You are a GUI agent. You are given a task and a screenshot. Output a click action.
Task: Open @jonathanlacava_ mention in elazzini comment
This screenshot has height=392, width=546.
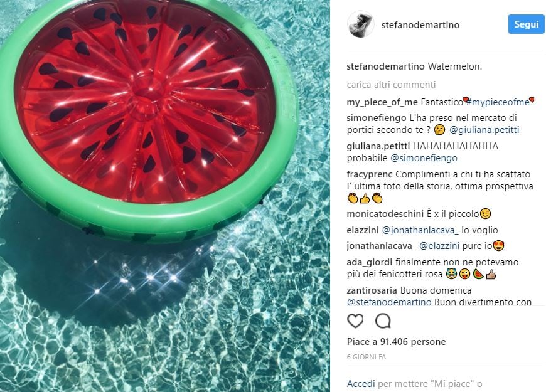pyautogui.click(x=420, y=230)
